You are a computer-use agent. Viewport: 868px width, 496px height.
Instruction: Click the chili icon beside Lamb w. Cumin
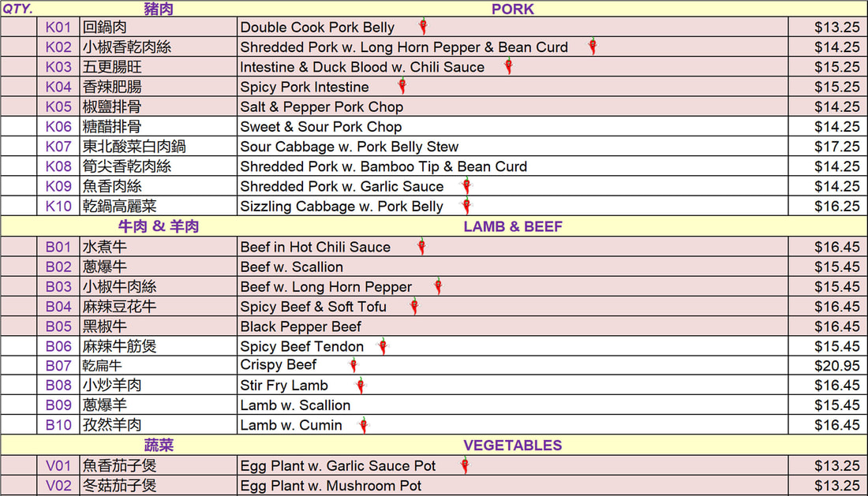point(363,425)
